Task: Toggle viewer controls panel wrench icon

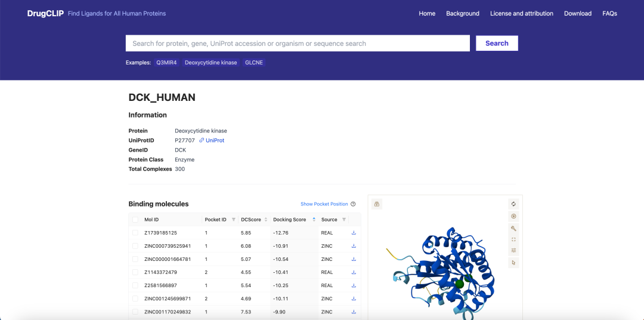Action: (513, 229)
